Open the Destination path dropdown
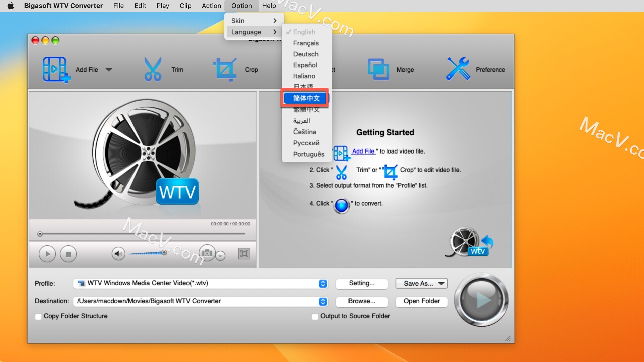 point(200,301)
